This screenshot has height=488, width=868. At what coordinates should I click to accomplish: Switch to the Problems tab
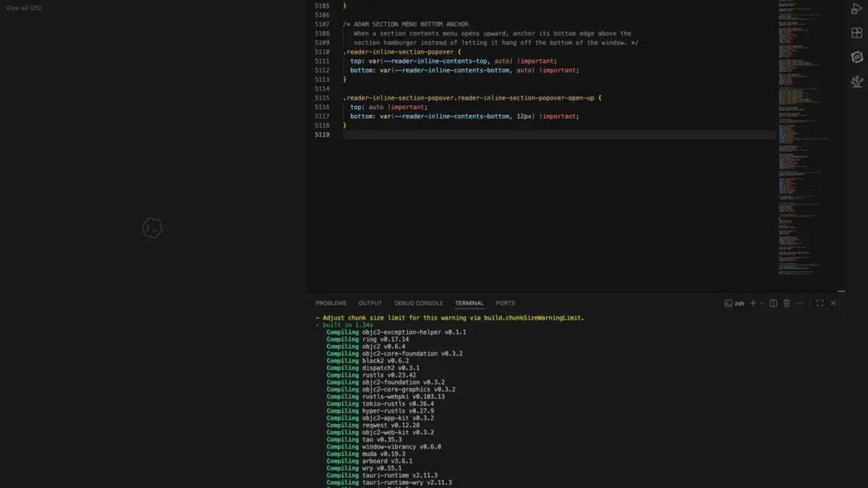(331, 304)
